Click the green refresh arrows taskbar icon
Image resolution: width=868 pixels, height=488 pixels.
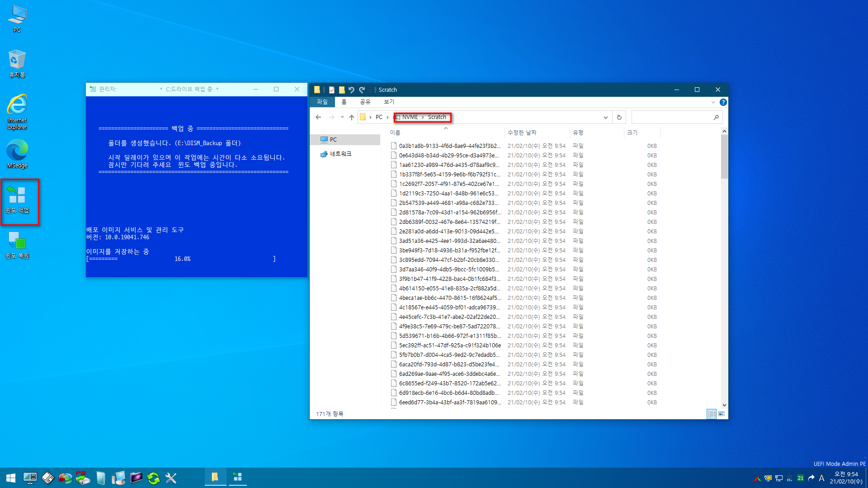pos(153,478)
